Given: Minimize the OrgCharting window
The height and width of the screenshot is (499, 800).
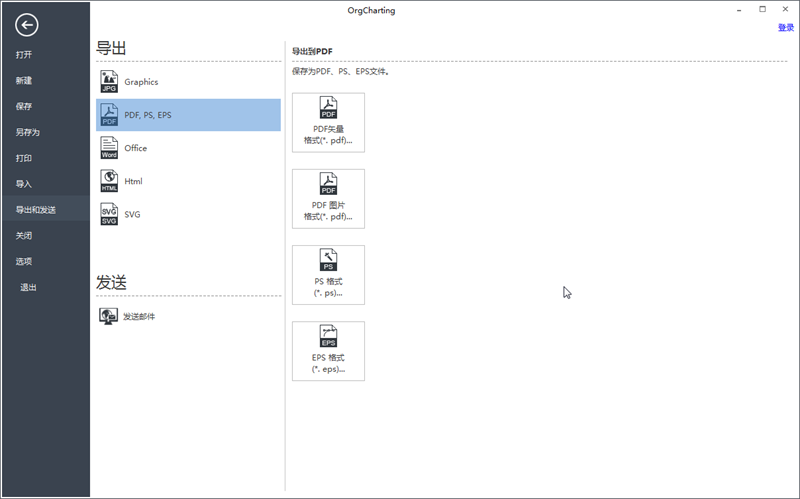Looking at the screenshot, I should pyautogui.click(x=739, y=10).
